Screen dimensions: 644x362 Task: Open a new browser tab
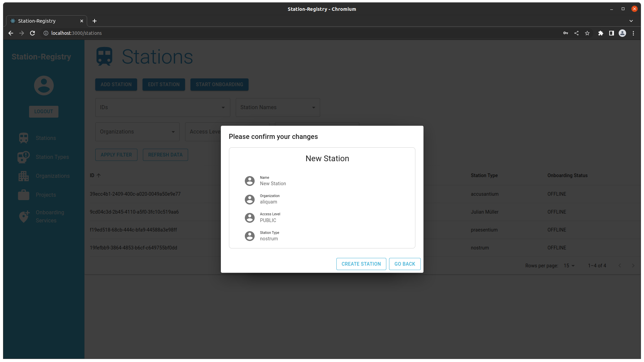pyautogui.click(x=95, y=21)
